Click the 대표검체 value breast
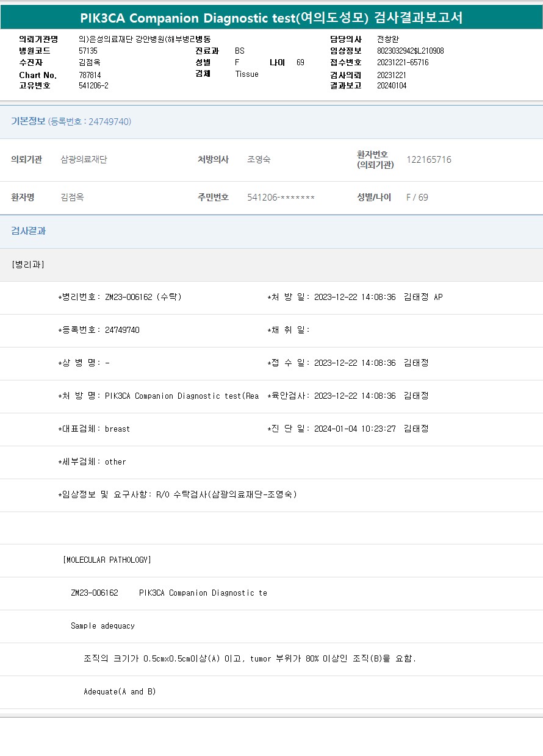 [x=117, y=429]
